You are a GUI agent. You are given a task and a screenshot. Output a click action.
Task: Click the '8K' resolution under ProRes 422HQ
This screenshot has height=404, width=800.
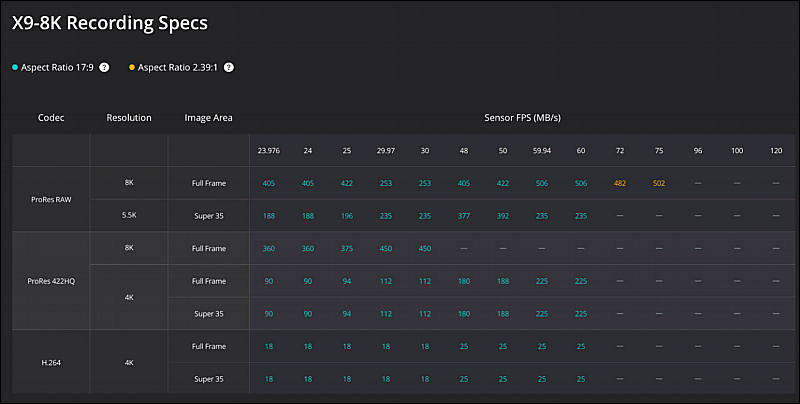pyautogui.click(x=129, y=248)
